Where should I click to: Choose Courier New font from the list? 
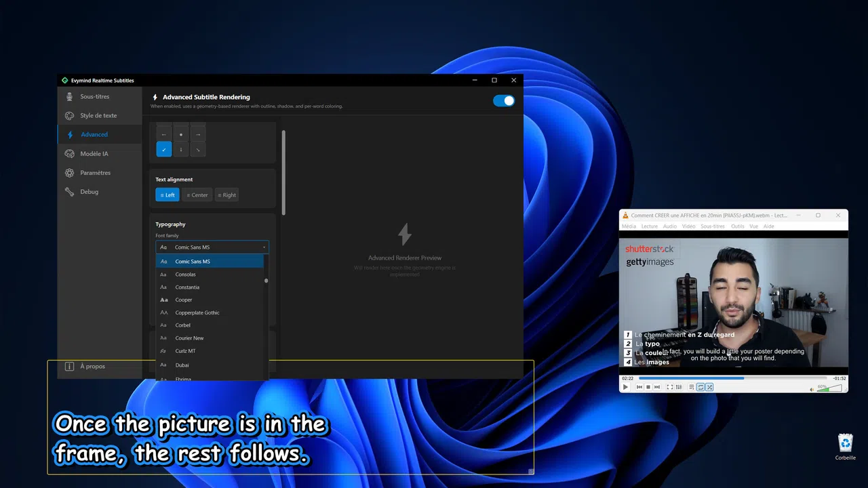click(x=210, y=338)
